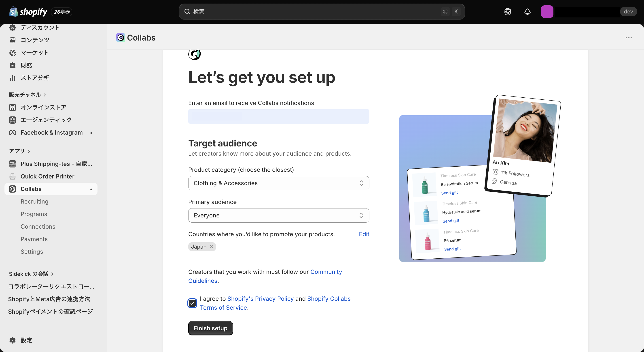
Task: Click the Meta infinity icon
Action: [x=13, y=132]
